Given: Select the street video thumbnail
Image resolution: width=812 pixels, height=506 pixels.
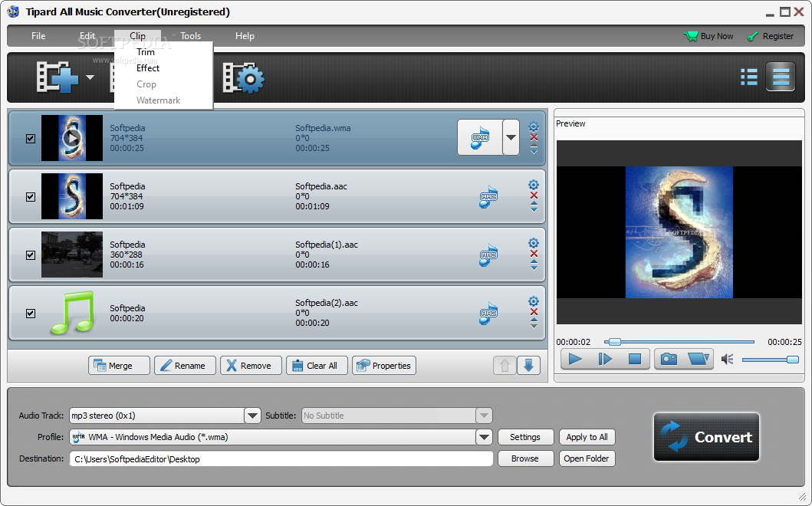Looking at the screenshot, I should (x=72, y=255).
